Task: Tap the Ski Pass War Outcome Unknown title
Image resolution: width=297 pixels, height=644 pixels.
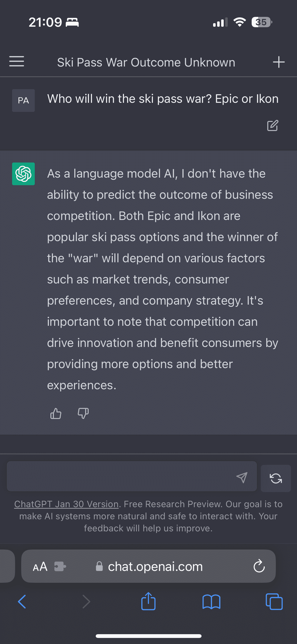Action: coord(146,62)
